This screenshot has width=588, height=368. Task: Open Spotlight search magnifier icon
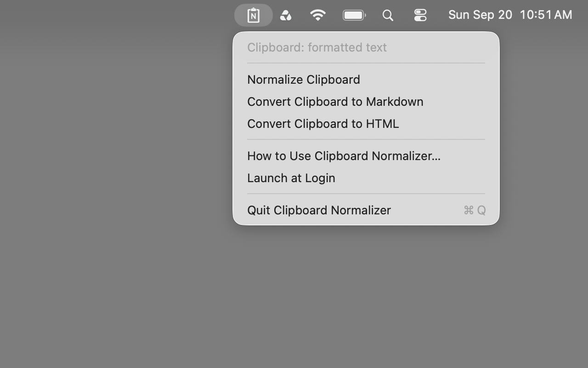click(x=388, y=15)
